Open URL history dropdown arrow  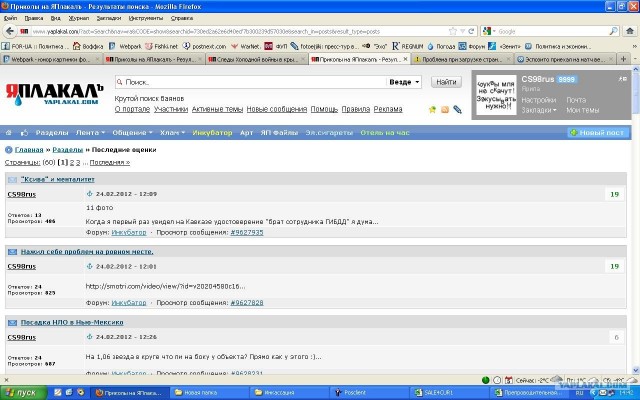[462, 31]
